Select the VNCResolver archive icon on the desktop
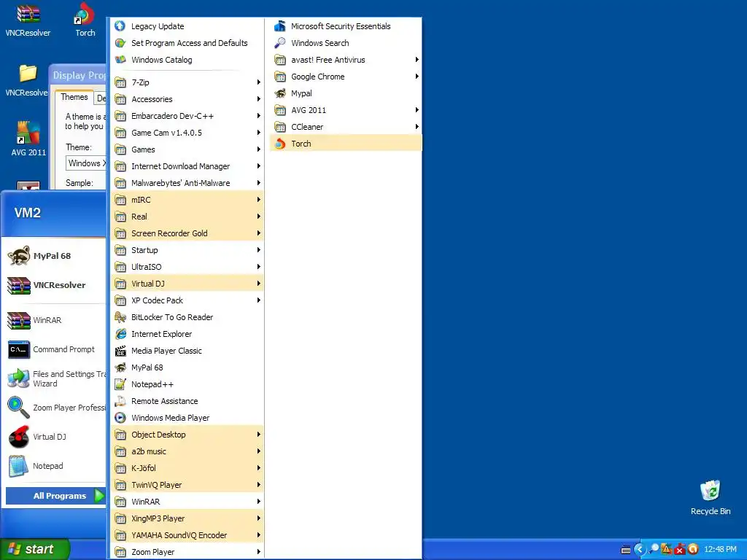The height and width of the screenshot is (560, 747). coord(28,20)
